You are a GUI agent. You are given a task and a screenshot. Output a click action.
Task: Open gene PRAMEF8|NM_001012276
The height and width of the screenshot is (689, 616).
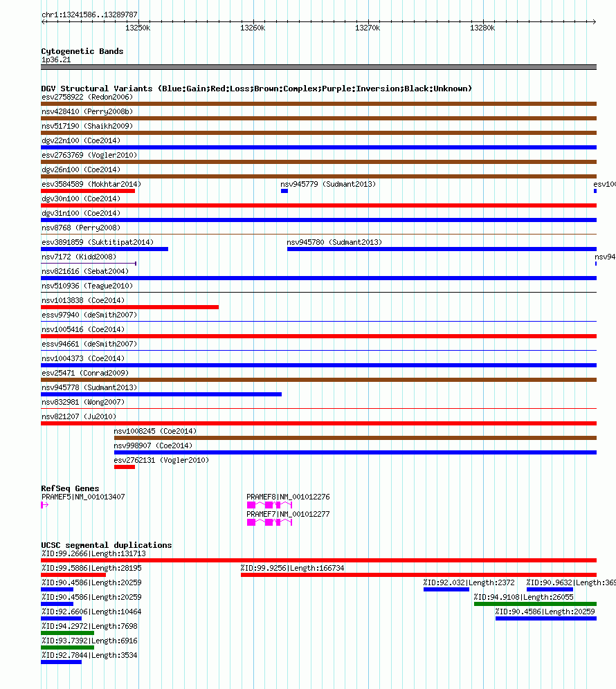tap(288, 497)
